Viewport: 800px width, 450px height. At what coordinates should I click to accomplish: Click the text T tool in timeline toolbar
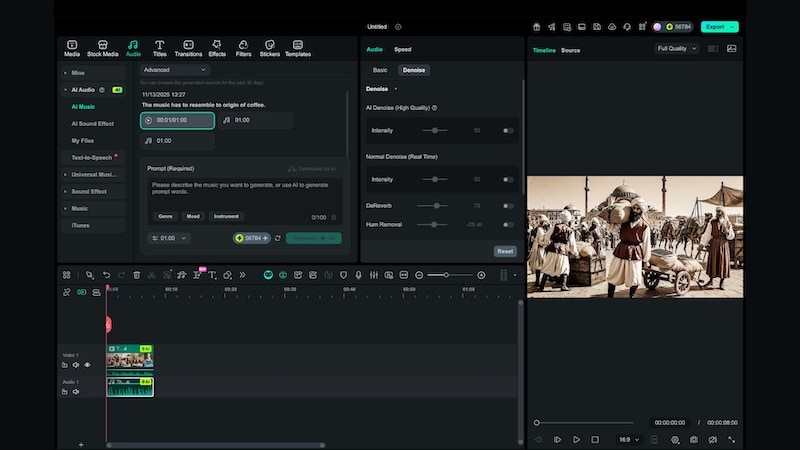(212, 275)
